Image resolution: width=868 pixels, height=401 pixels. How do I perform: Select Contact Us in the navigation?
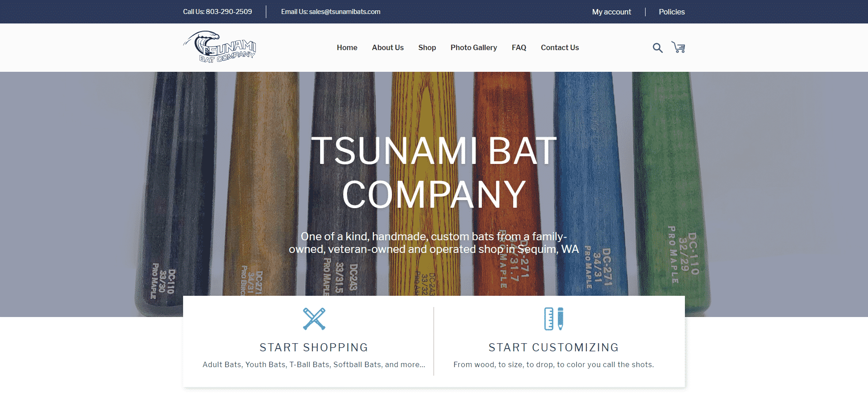tap(560, 47)
